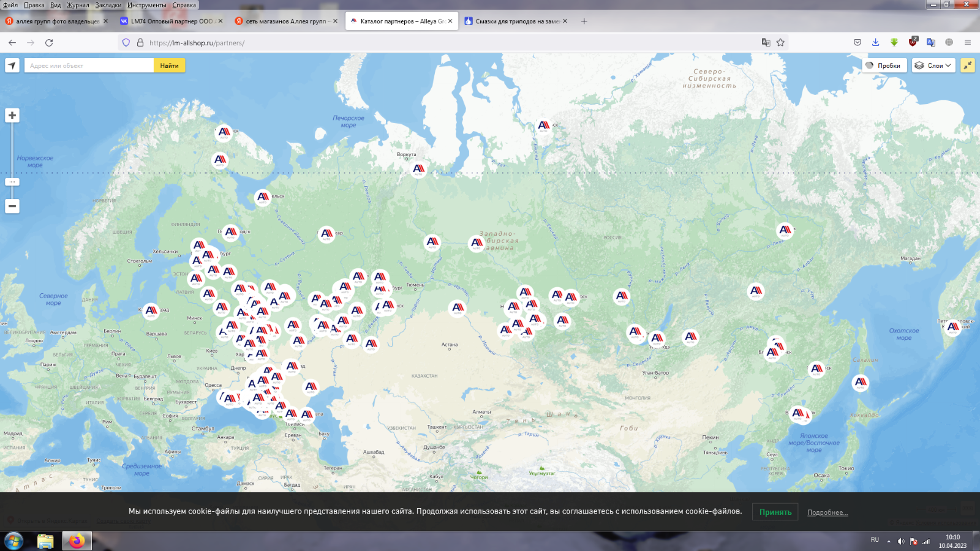
Task: Click the green download arrow extension
Action: tap(894, 42)
